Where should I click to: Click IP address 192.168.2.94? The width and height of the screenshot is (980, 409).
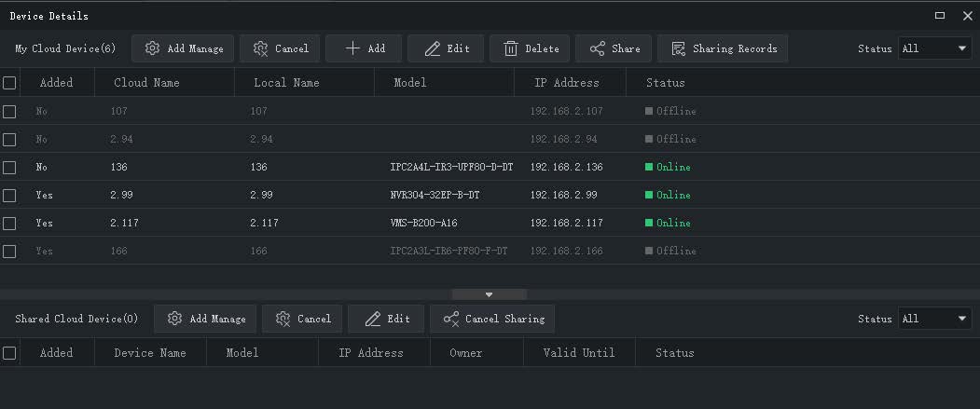564,139
